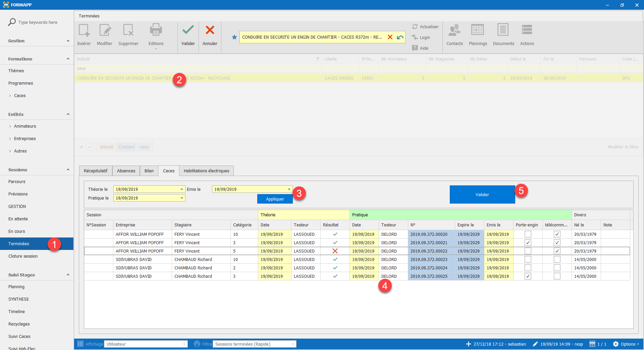Toggle Porte-engin checkbox for 2019.09.372.00023
644x350 pixels.
528,259
